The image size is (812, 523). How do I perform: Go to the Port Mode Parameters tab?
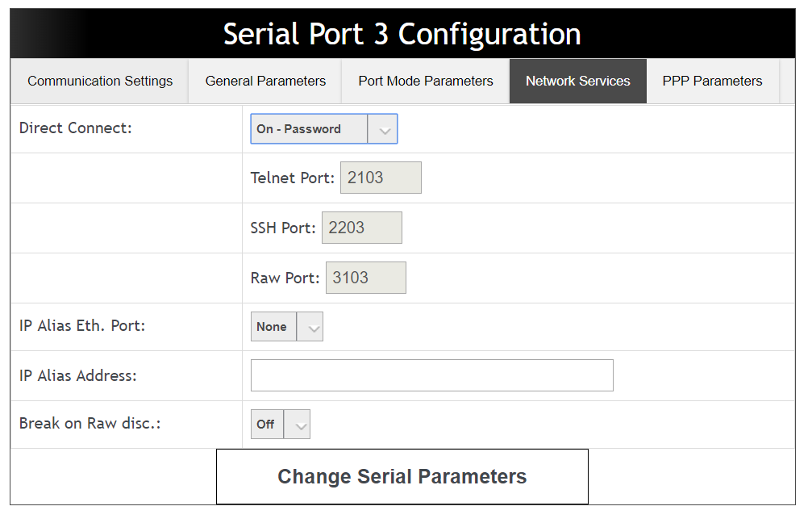[x=426, y=81]
